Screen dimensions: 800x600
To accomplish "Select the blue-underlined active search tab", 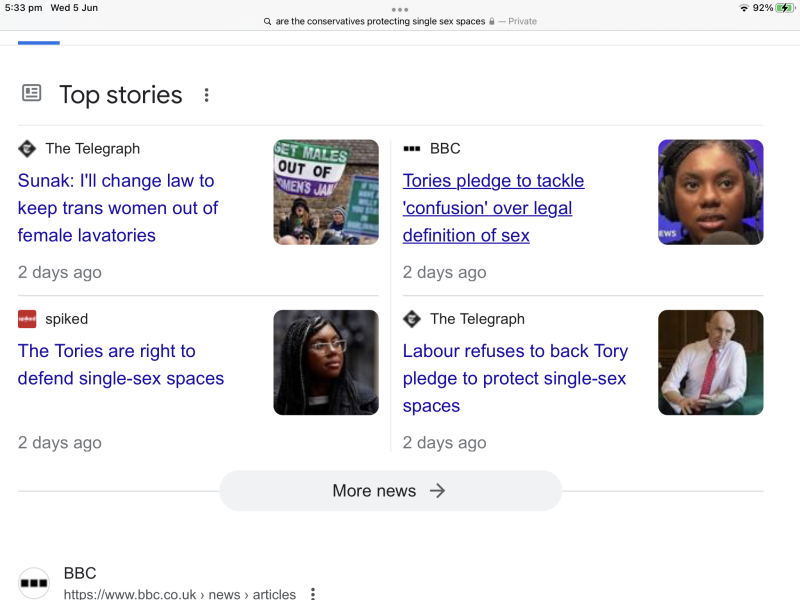I will [39, 43].
